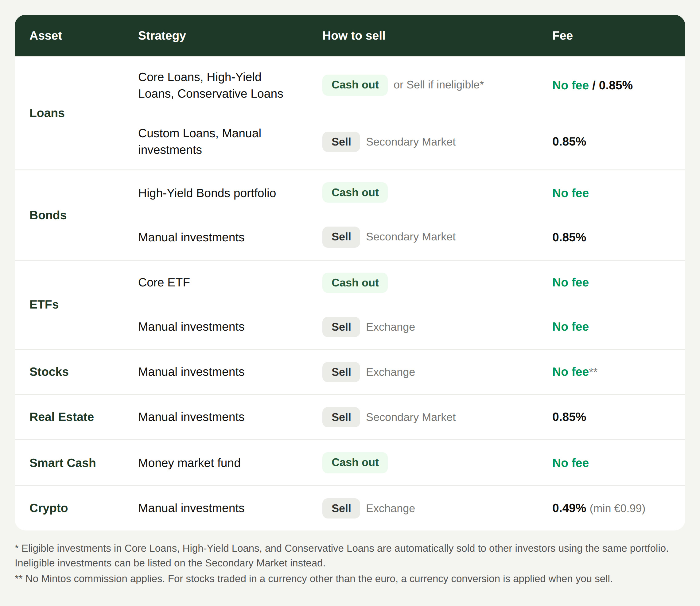700x606 pixels.
Task: Select the Bonds asset label
Action: 48,215
